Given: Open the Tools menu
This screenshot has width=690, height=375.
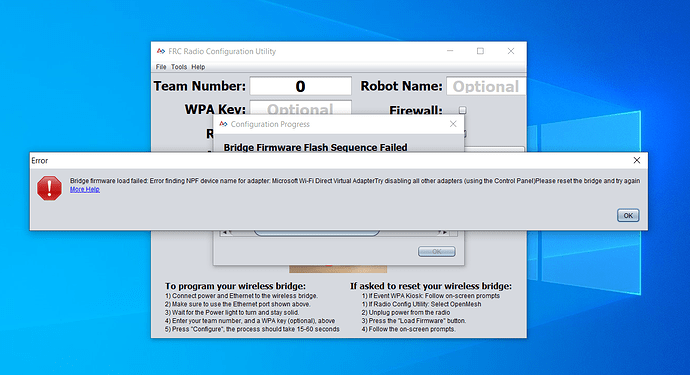Looking at the screenshot, I should pyautogui.click(x=179, y=67).
